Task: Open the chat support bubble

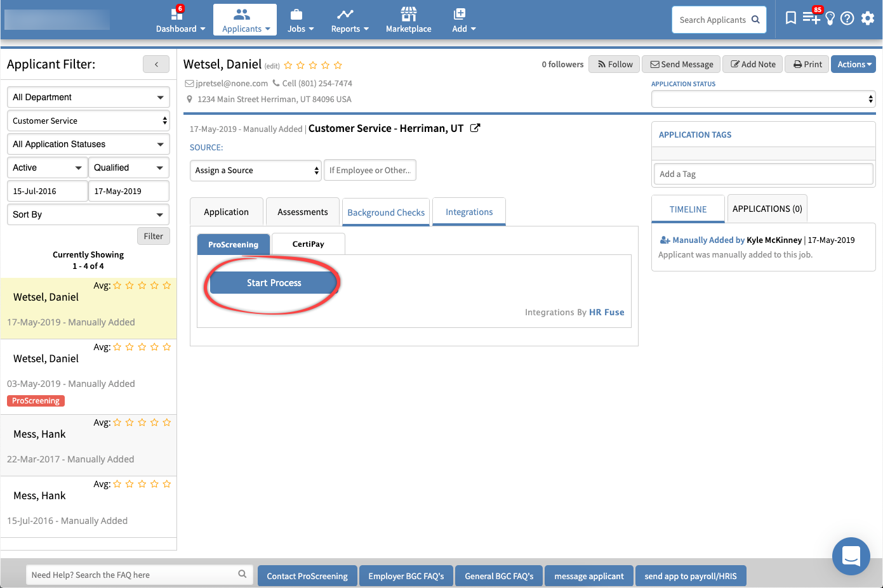Action: 851,556
